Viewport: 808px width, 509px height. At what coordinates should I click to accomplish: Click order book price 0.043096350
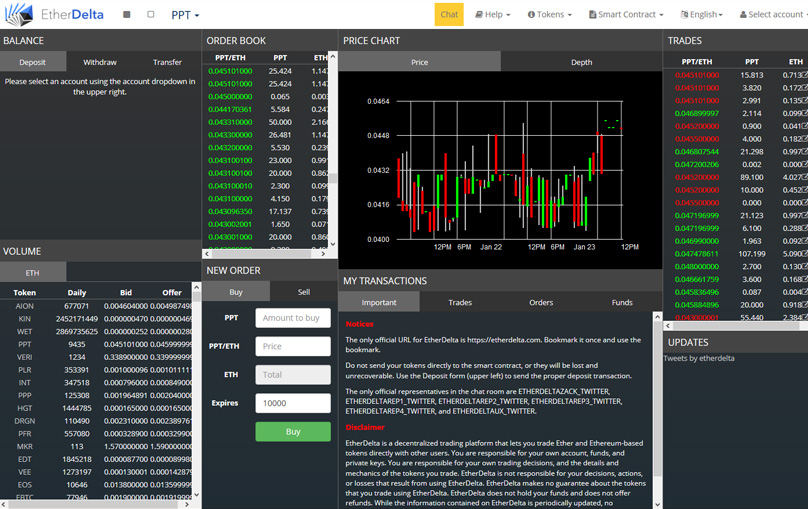click(230, 211)
